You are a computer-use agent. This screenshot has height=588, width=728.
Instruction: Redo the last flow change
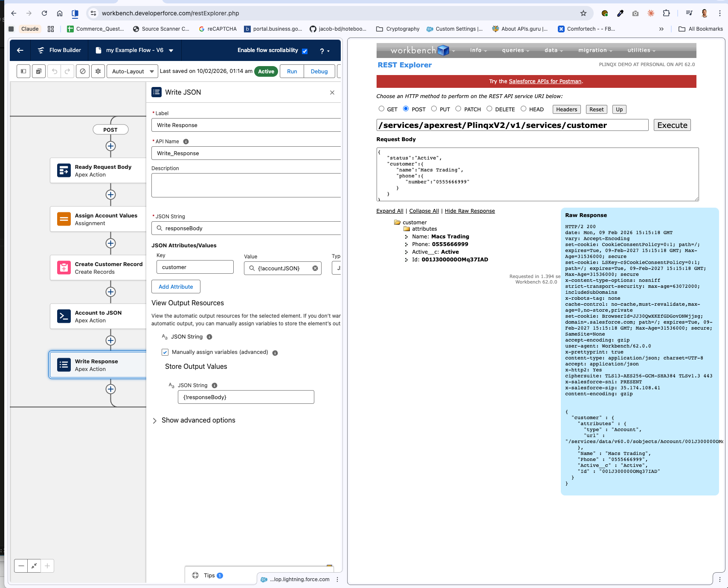coord(67,71)
